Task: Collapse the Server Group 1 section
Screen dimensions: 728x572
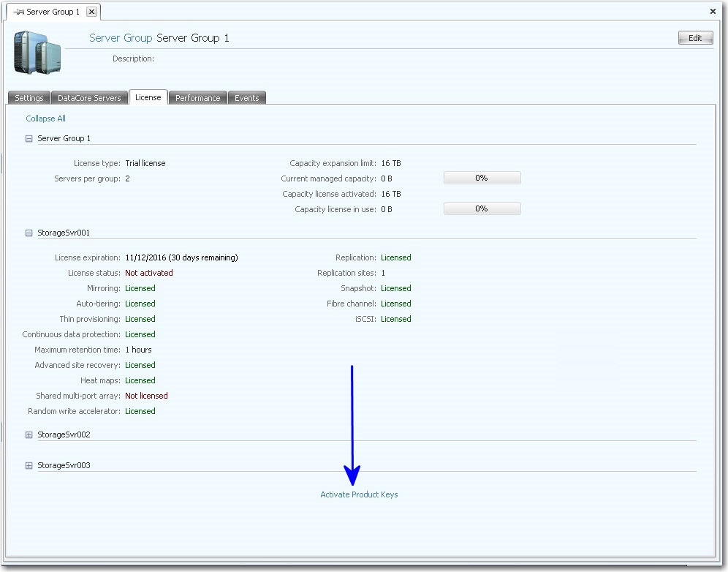Action: click(x=29, y=138)
